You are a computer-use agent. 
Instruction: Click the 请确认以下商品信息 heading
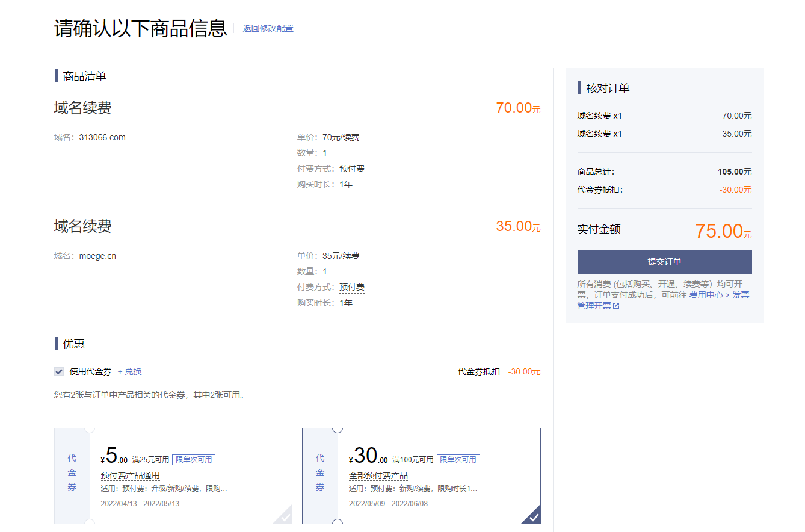tap(140, 28)
